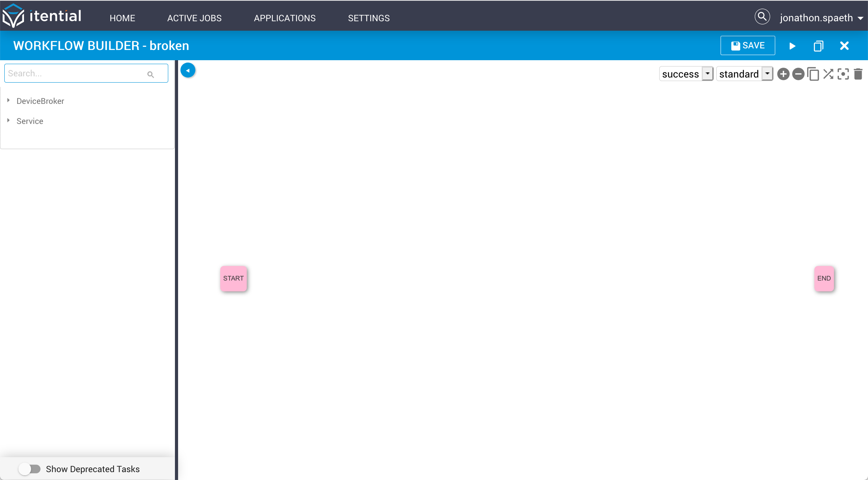This screenshot has width=868, height=480.
Task: Click the Show Deprecated Tasks label
Action: click(x=93, y=469)
